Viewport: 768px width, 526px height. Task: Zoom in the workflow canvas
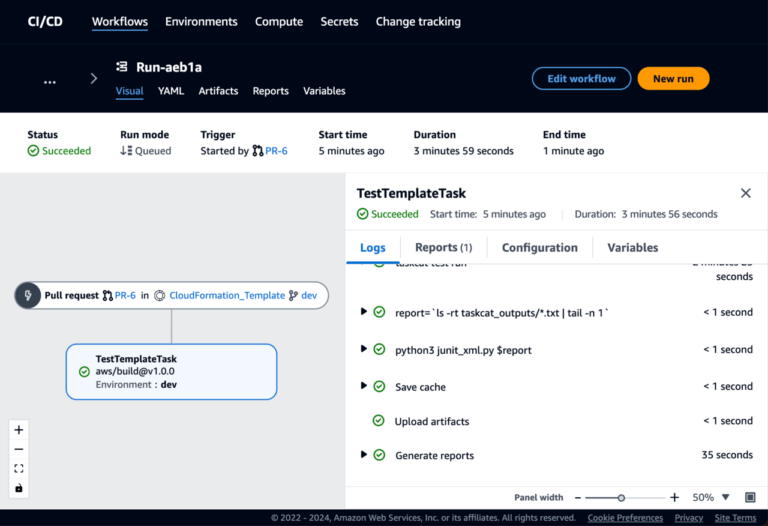[x=19, y=430]
